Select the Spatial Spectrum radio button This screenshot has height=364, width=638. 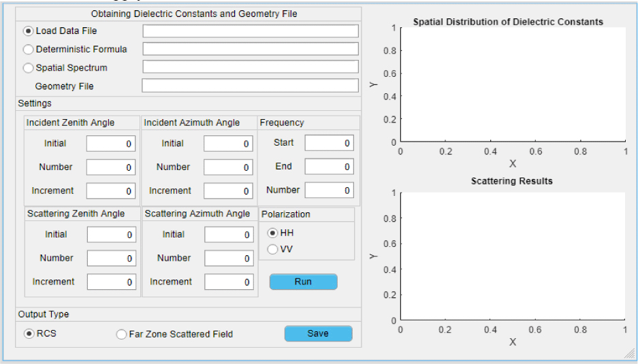click(x=29, y=68)
